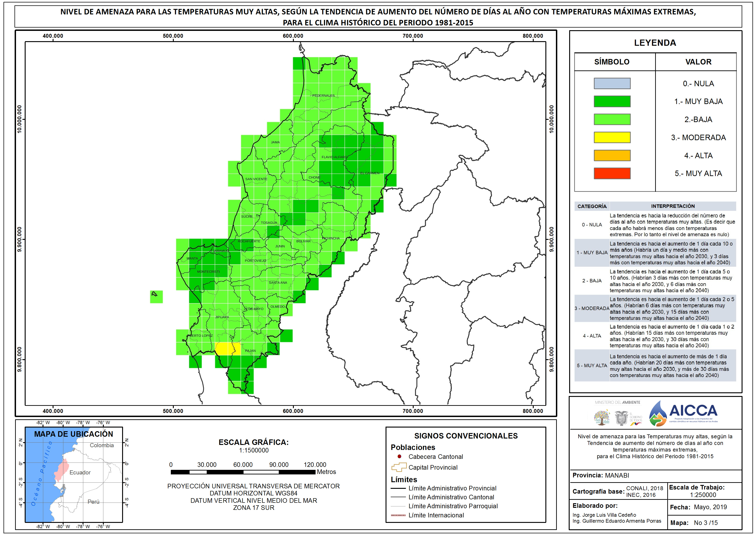Click the ROCAFUERTE map label

tap(249, 241)
